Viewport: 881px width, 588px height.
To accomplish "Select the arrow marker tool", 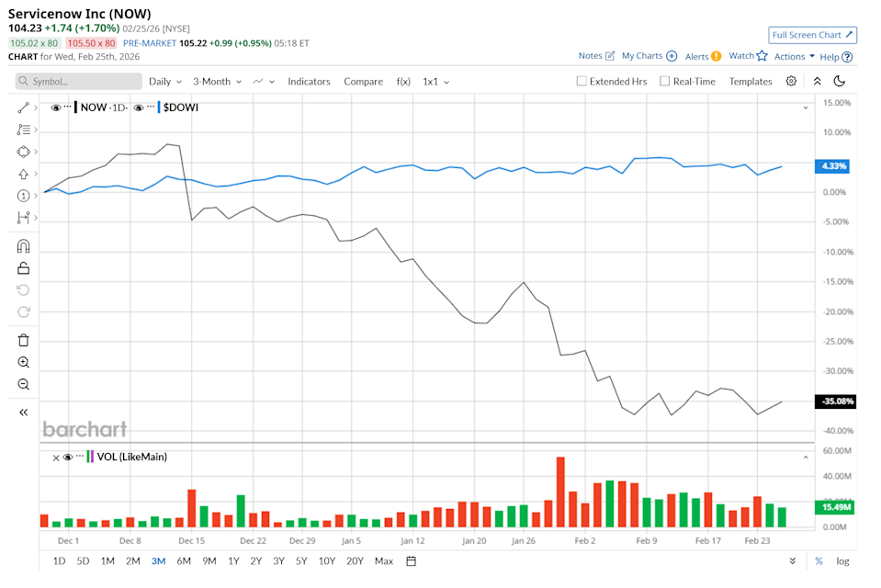I will pyautogui.click(x=23, y=174).
